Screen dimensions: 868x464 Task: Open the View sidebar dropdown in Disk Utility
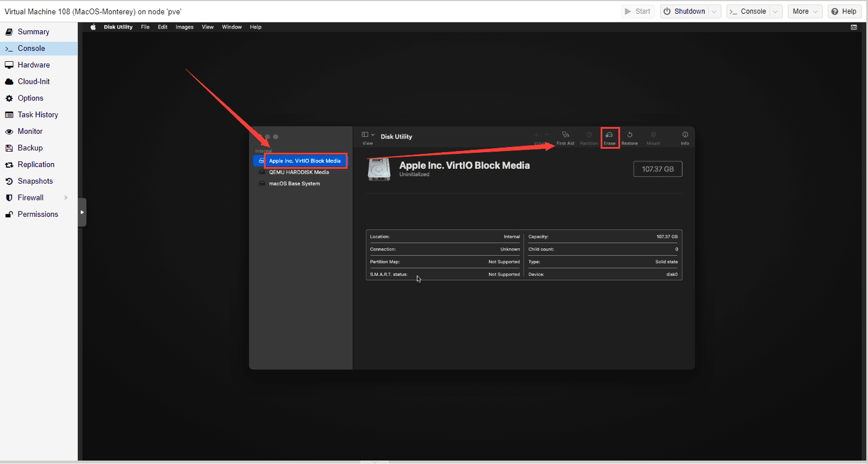click(368, 135)
